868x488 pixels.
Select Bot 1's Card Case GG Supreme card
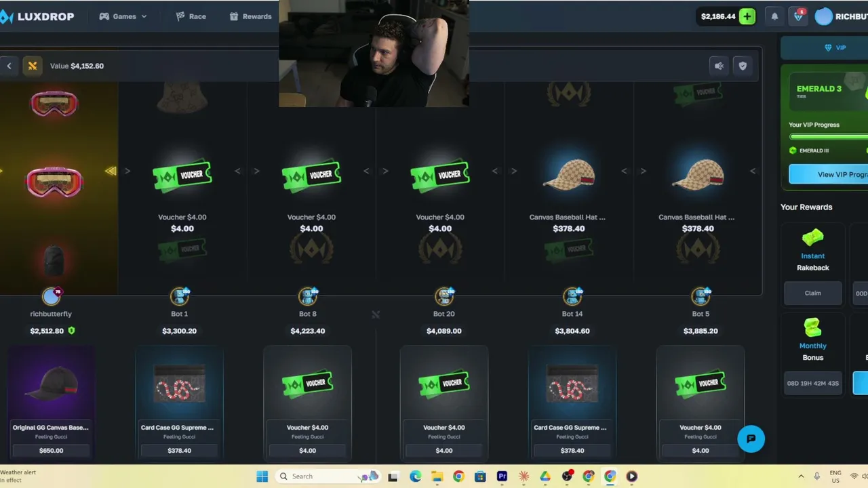pyautogui.click(x=179, y=403)
